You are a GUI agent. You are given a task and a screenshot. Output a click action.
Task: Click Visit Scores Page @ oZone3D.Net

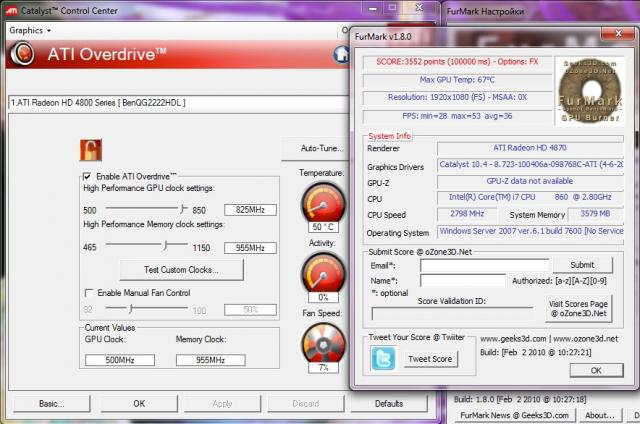coord(578,309)
